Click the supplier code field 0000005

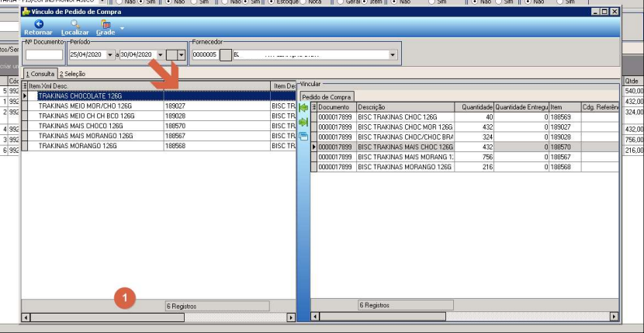click(205, 54)
